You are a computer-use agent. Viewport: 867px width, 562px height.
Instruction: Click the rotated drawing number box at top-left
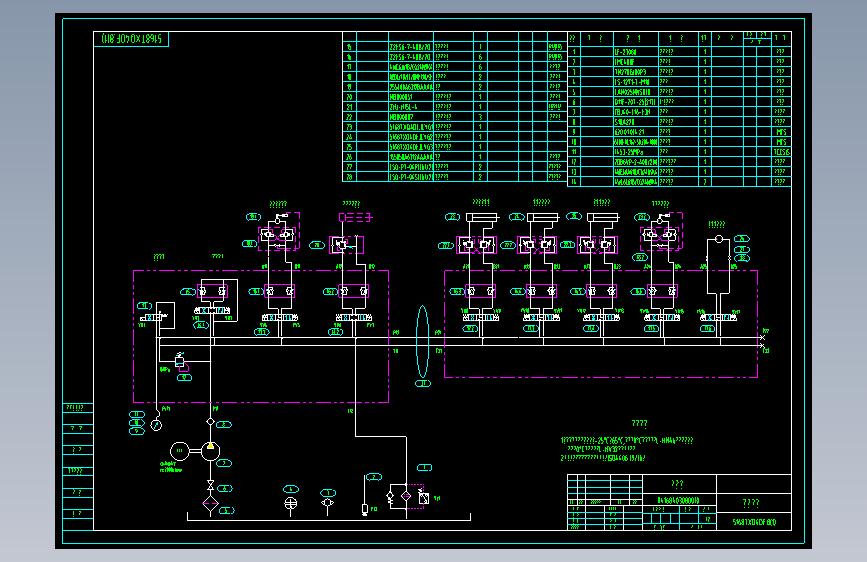(131, 39)
